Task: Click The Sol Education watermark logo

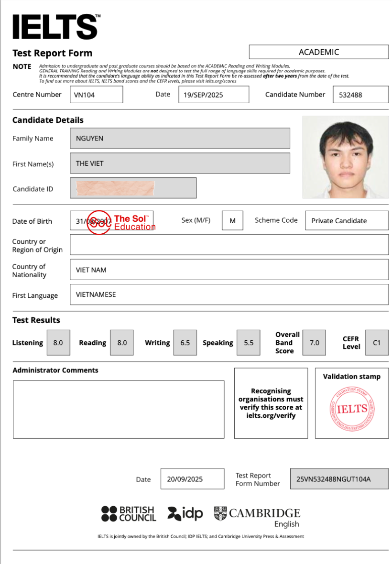Action: pos(121,223)
